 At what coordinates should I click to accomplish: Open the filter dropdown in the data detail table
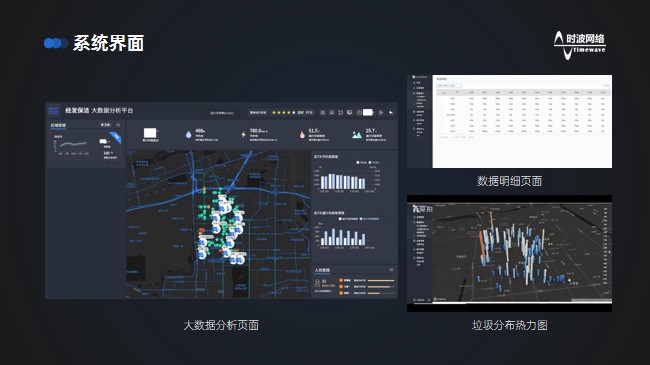[449, 85]
